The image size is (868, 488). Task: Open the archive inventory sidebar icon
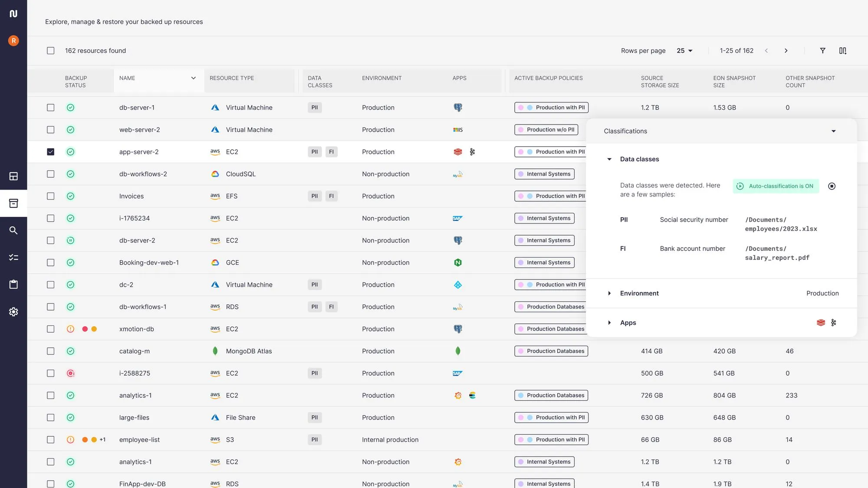(x=13, y=203)
